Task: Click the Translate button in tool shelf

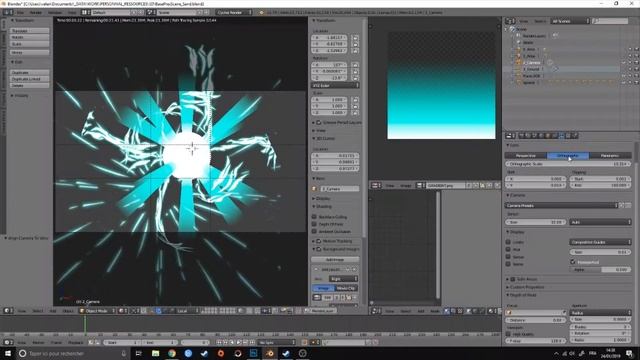Action: point(30,31)
